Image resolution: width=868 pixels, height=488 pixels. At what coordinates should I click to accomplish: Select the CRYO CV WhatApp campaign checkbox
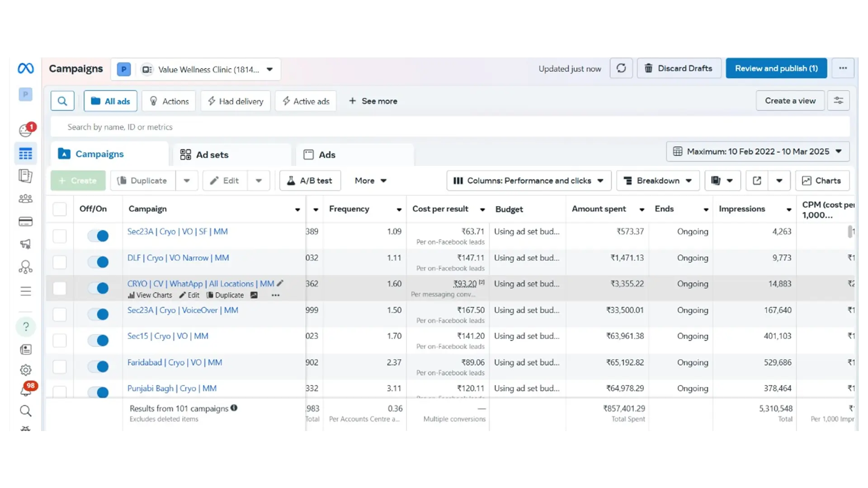click(60, 288)
